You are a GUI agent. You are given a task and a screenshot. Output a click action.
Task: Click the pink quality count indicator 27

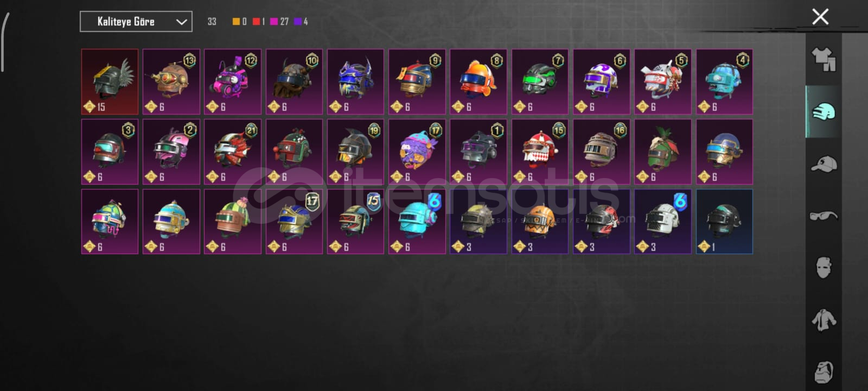(x=279, y=22)
